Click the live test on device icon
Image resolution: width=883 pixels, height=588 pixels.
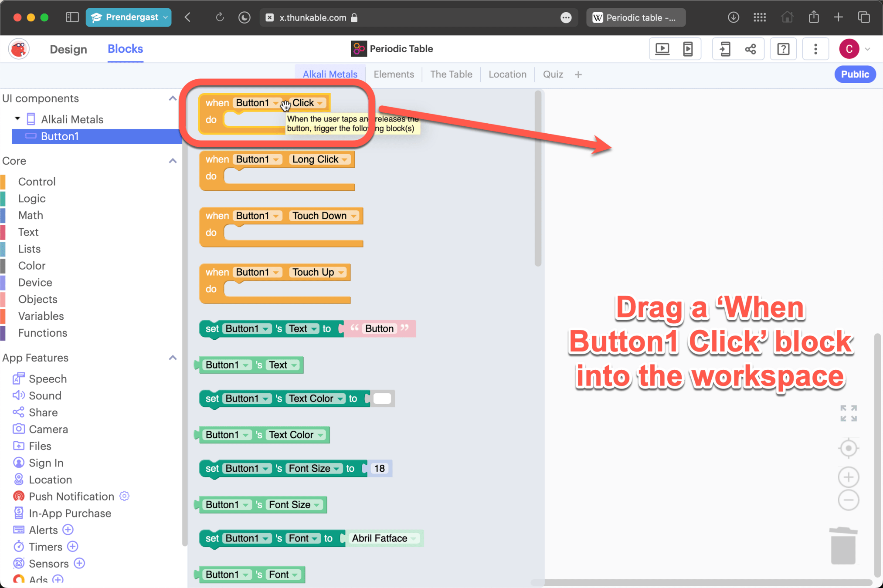[688, 49]
